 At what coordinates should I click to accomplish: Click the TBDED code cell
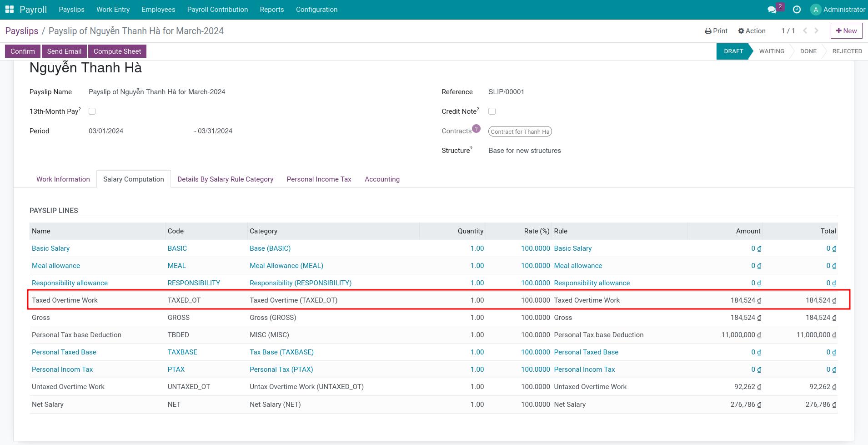(x=178, y=335)
